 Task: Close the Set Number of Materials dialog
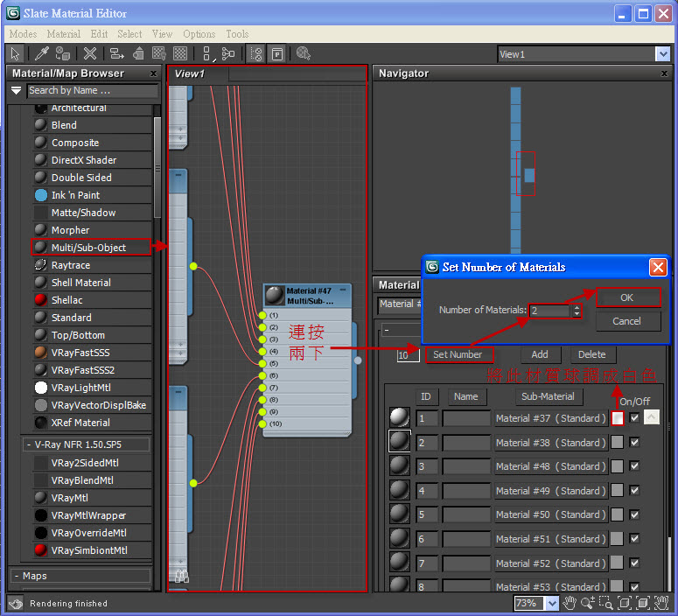(x=658, y=268)
